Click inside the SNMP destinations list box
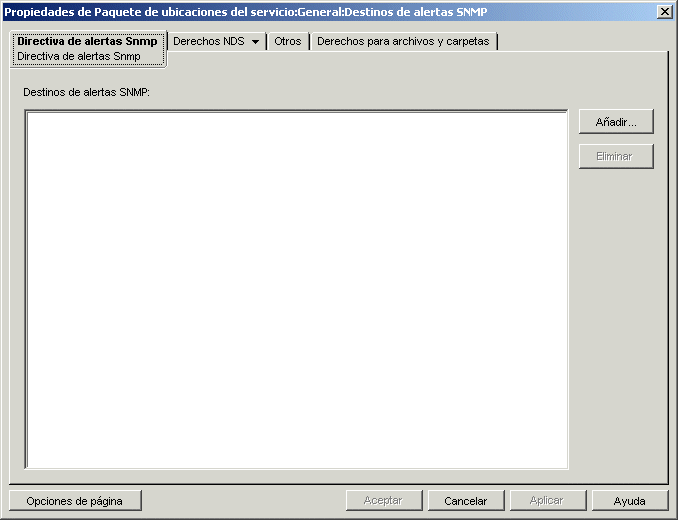This screenshot has width=678, height=520. (x=297, y=289)
